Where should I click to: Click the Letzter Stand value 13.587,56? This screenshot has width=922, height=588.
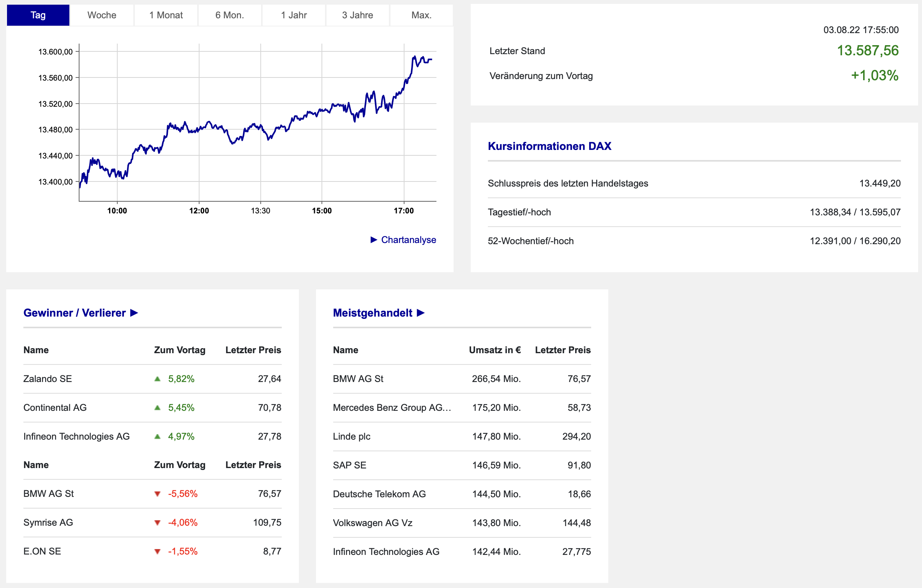tap(868, 51)
